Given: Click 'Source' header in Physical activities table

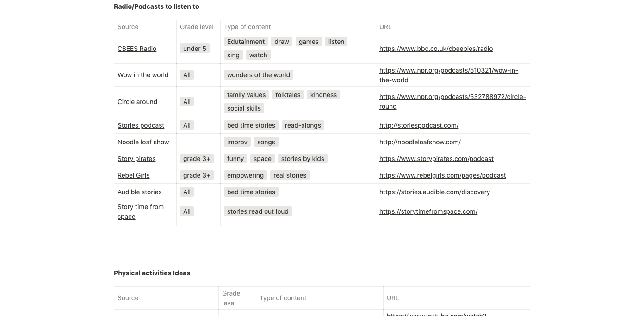Looking at the screenshot, I should tap(128, 298).
